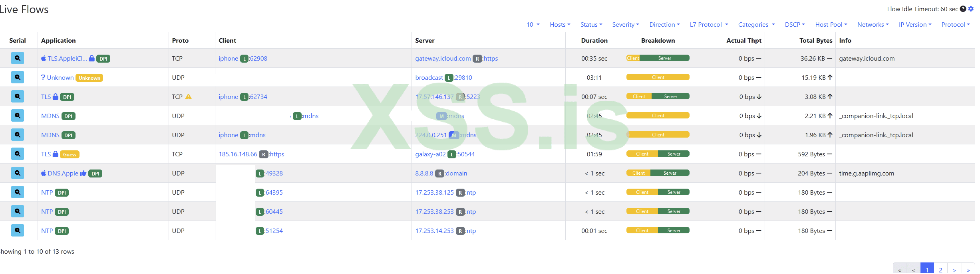
Task: Open the rows-per-page 10 dropdown
Action: 533,25
